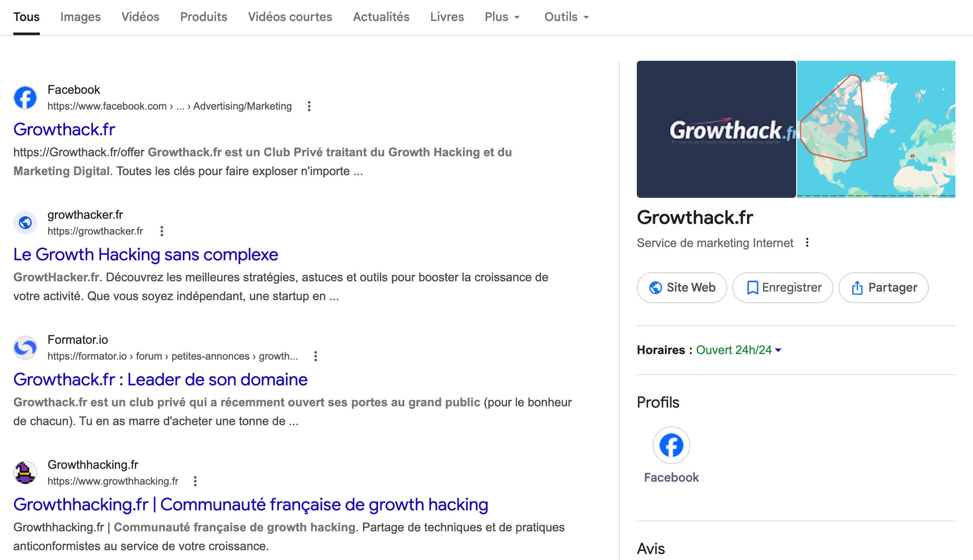Open the Produits tab

tap(203, 17)
